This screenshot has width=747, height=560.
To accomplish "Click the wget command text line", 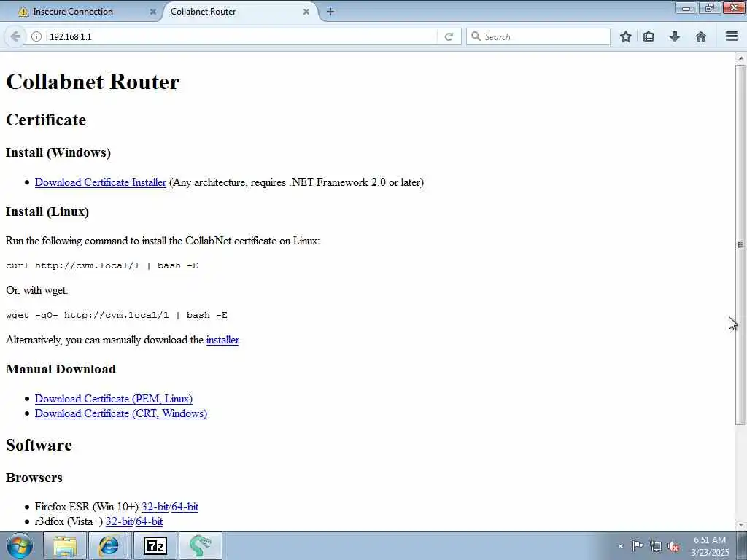I will [117, 315].
